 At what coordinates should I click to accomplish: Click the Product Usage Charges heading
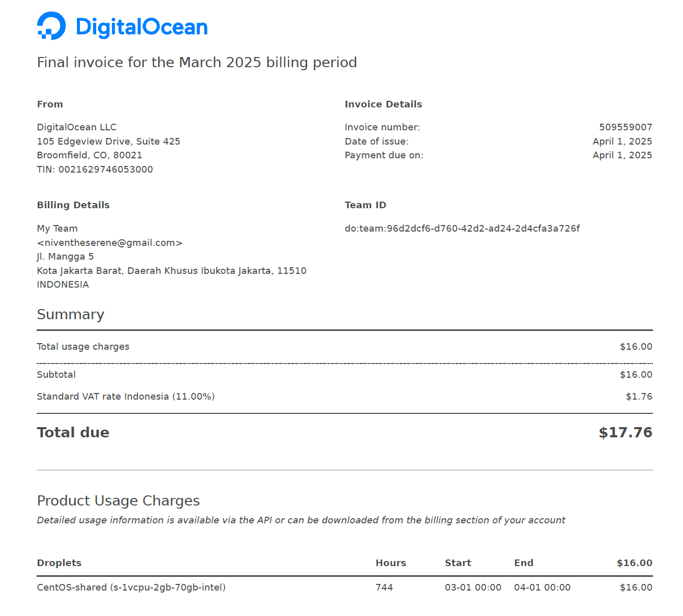(118, 500)
